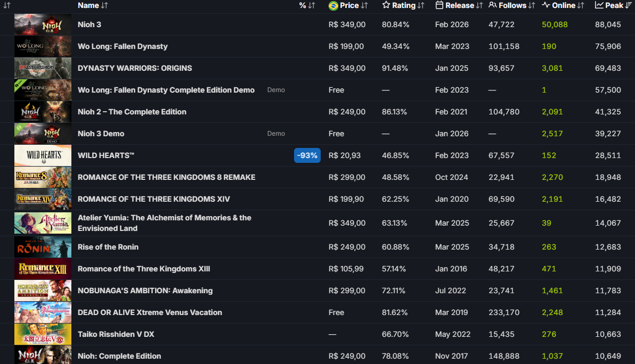Open DEAD OR ALIVE Xtreme Venus Vacation

point(150,312)
